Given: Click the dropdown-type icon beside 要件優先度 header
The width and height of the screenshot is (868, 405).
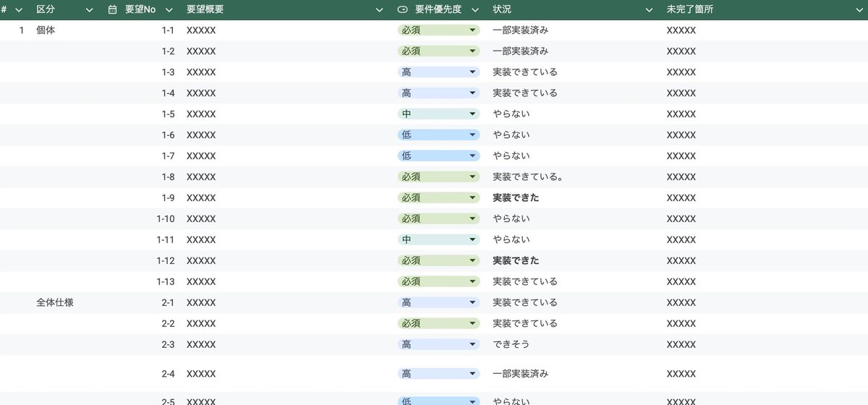Looking at the screenshot, I should (x=402, y=10).
